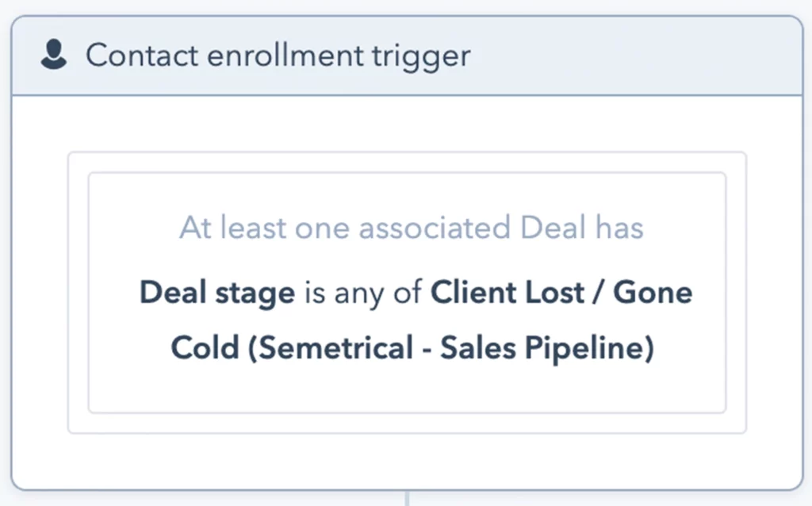Click 'Cold (Semetrical - Sales Pipeline)' line

412,347
